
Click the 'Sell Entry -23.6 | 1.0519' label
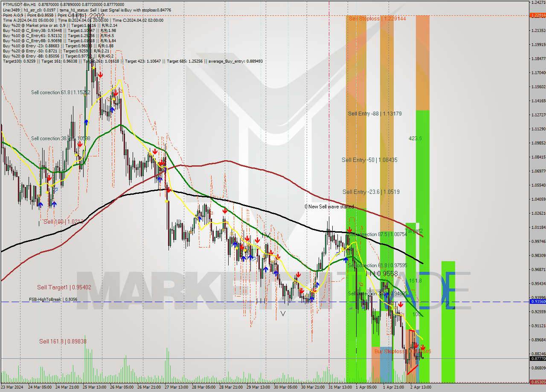click(371, 192)
